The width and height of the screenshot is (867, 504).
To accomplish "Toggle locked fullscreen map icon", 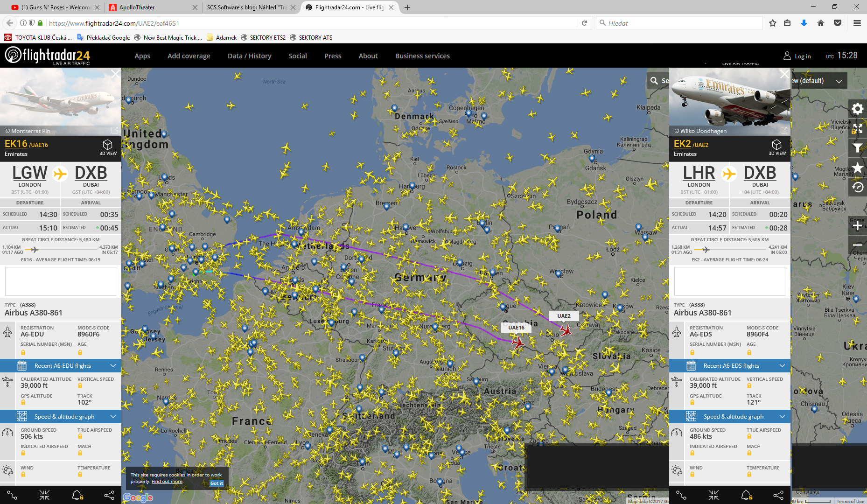I will pos(858,129).
